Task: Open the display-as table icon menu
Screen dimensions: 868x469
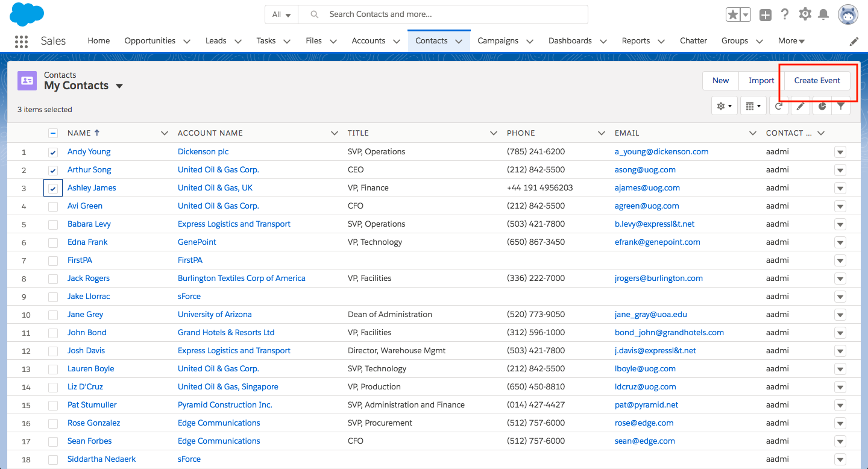Action: coord(753,106)
